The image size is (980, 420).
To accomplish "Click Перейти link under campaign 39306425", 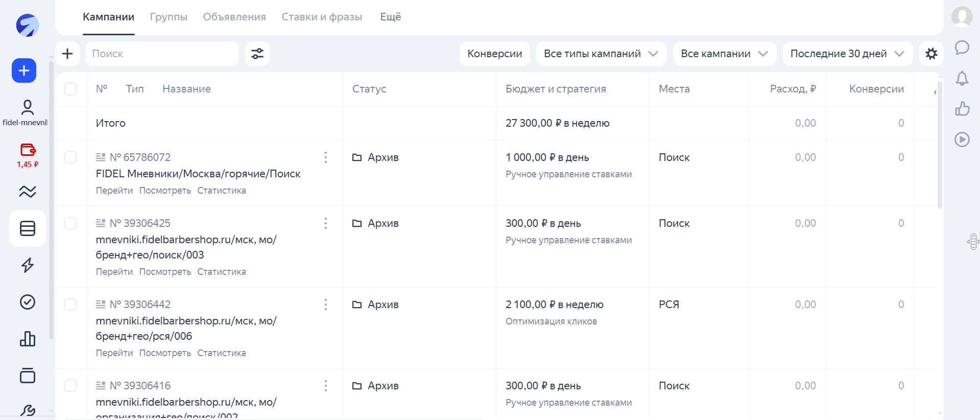I will pyautogui.click(x=114, y=272).
